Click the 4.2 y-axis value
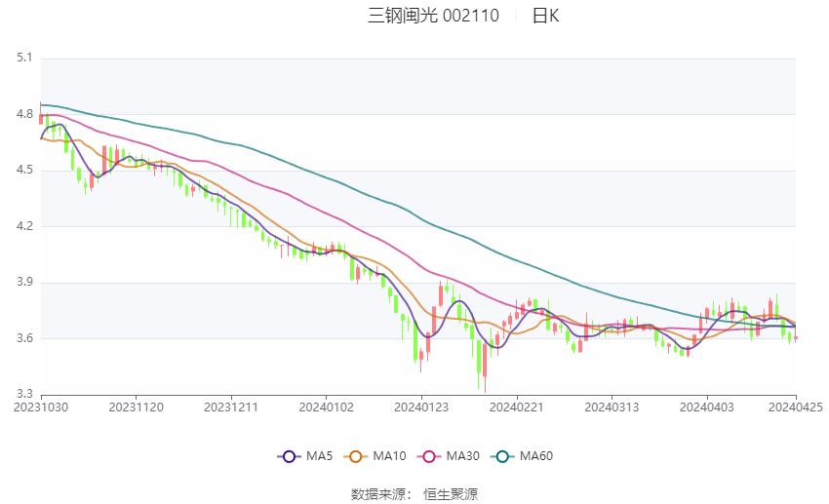This screenshot has width=829, height=504. 24,226
